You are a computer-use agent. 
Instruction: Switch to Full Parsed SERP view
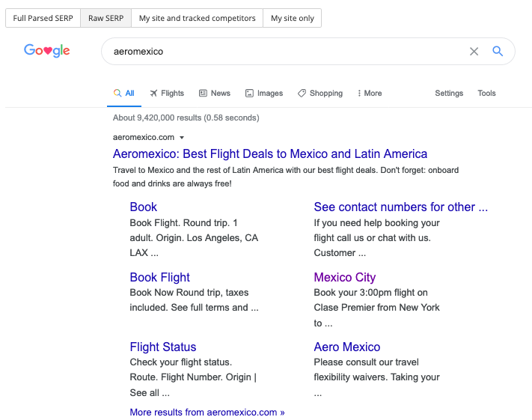[43, 18]
